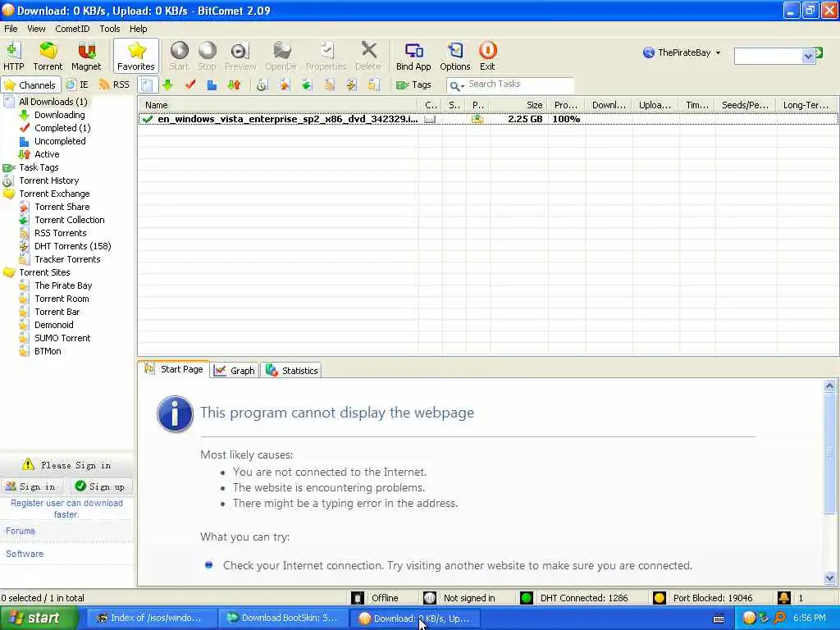The height and width of the screenshot is (630, 840).
Task: Collapse the Torrent Exchange folder
Action: [54, 194]
